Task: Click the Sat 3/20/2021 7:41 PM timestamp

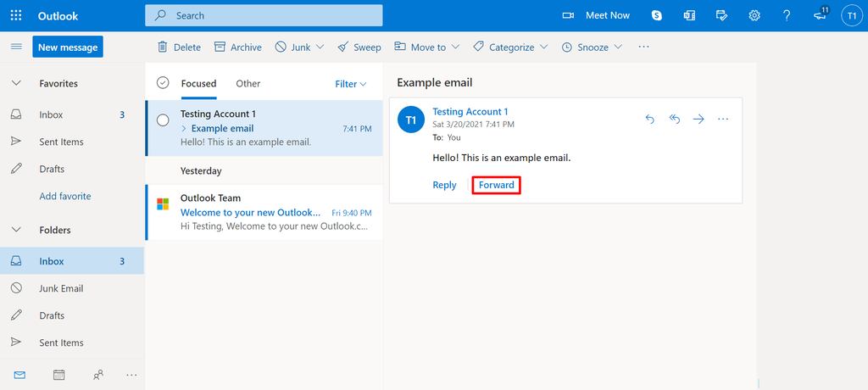Action: 473,124
